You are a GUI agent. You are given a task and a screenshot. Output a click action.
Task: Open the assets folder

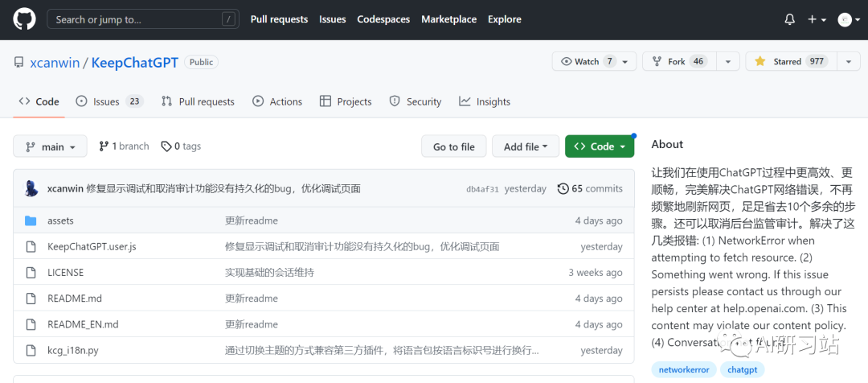60,220
